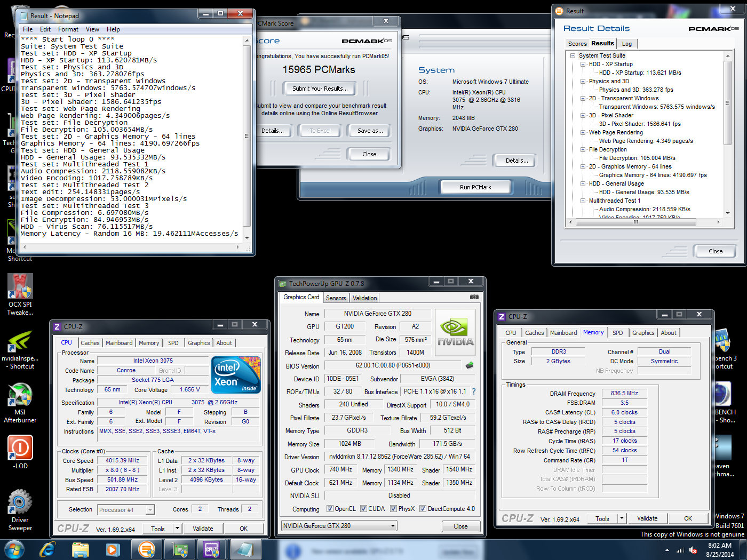Click the network signal tray icon
747x560 pixels.
pos(680,550)
